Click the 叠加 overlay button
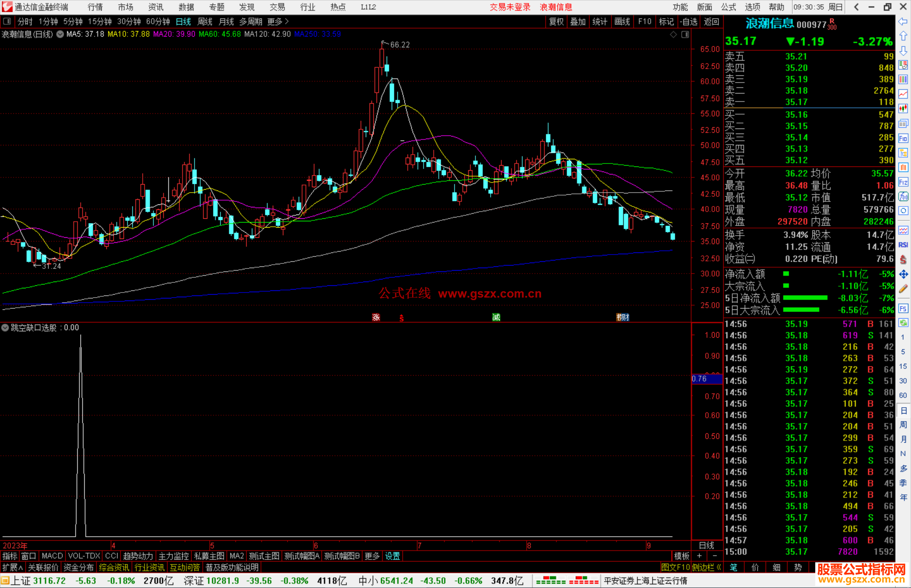 [x=578, y=21]
